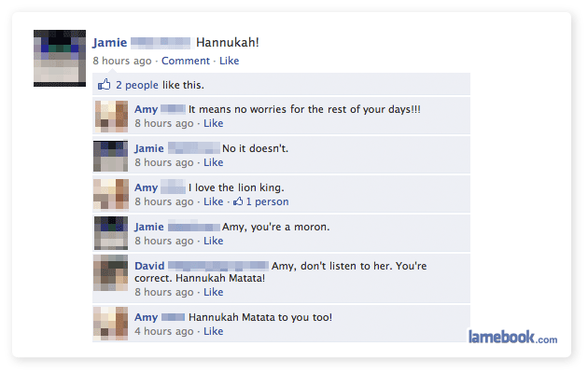Like the 'I love the lion king' comment

(x=214, y=201)
